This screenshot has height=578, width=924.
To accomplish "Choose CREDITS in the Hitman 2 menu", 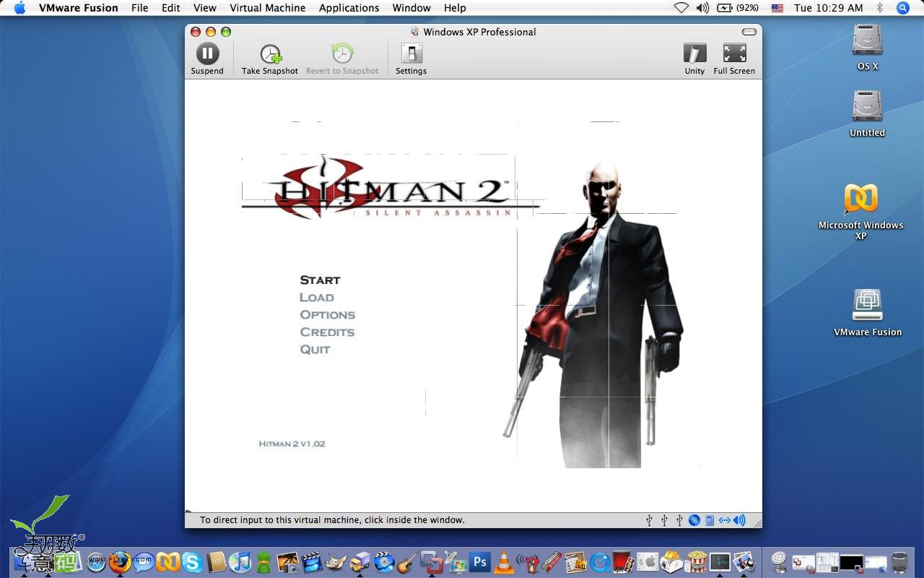I will (x=327, y=332).
